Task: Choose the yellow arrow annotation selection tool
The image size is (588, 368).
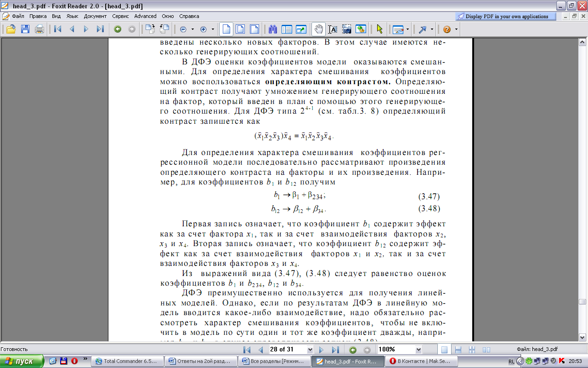Action: 379,29
